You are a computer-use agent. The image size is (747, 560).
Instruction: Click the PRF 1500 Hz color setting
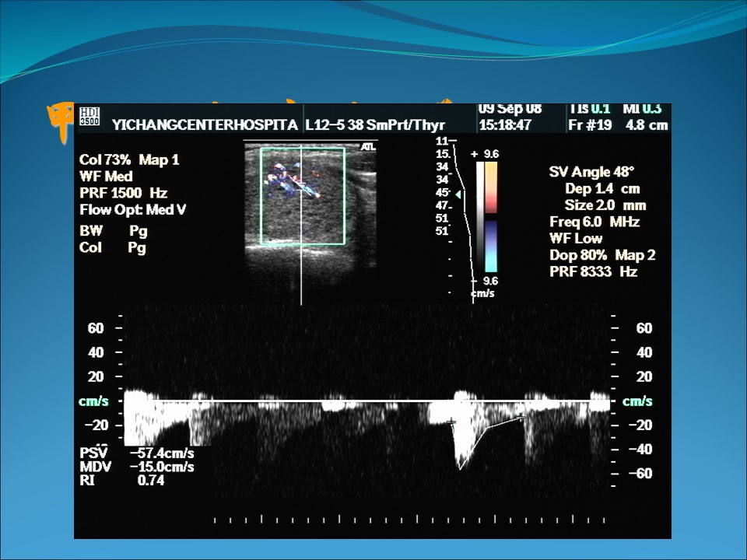tap(123, 193)
